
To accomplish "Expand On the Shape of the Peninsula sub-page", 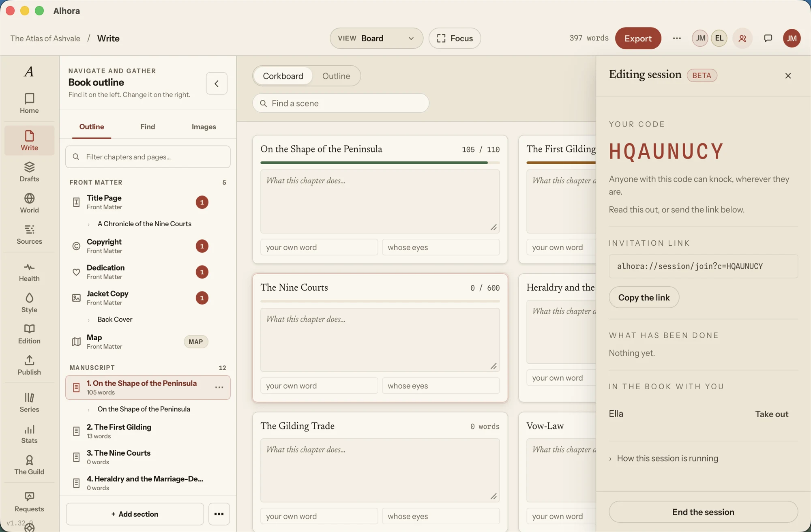I will [x=89, y=410].
